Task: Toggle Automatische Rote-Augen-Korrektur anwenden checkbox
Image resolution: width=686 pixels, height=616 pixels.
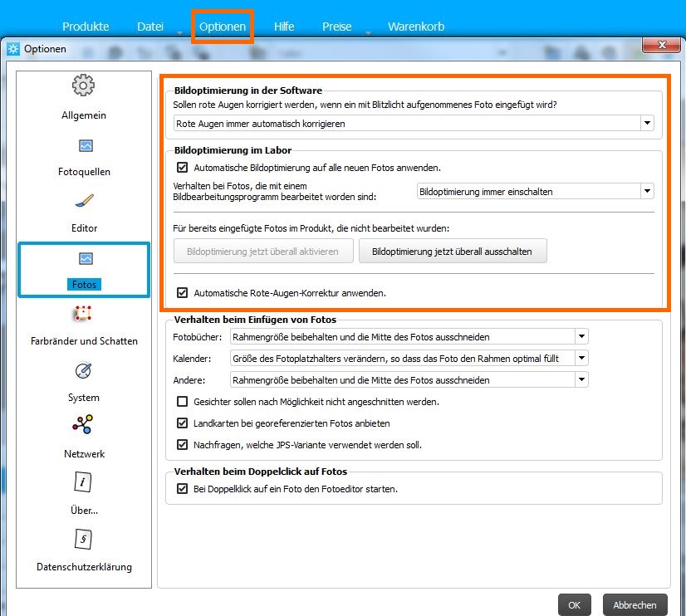Action: (183, 293)
